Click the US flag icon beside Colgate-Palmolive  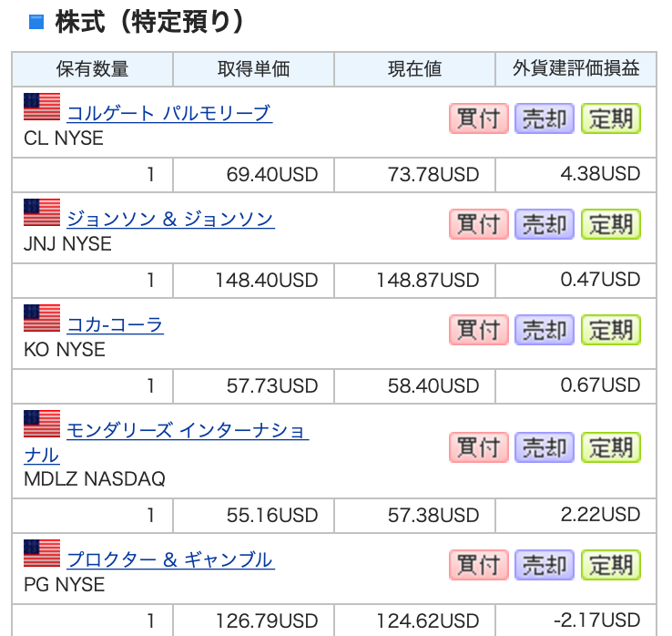click(42, 107)
